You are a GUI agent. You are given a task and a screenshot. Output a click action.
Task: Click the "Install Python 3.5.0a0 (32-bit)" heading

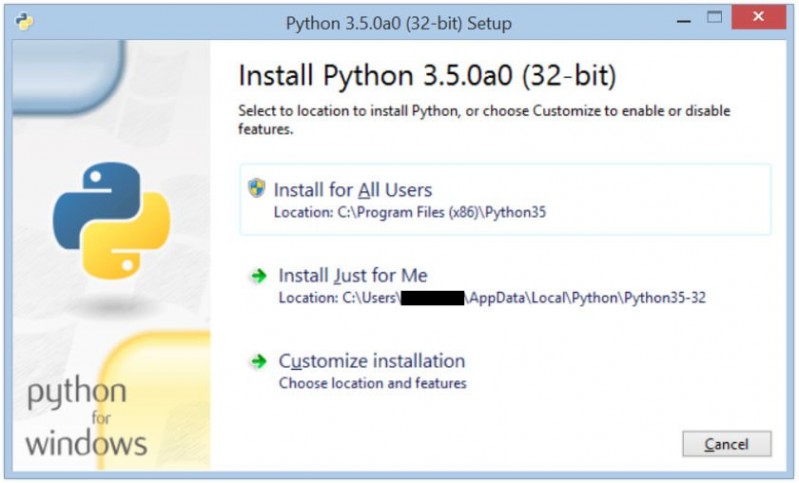[427, 76]
